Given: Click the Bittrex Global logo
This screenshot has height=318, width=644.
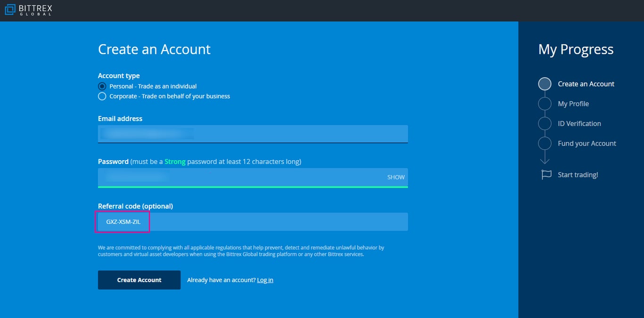Looking at the screenshot, I should tap(28, 10).
